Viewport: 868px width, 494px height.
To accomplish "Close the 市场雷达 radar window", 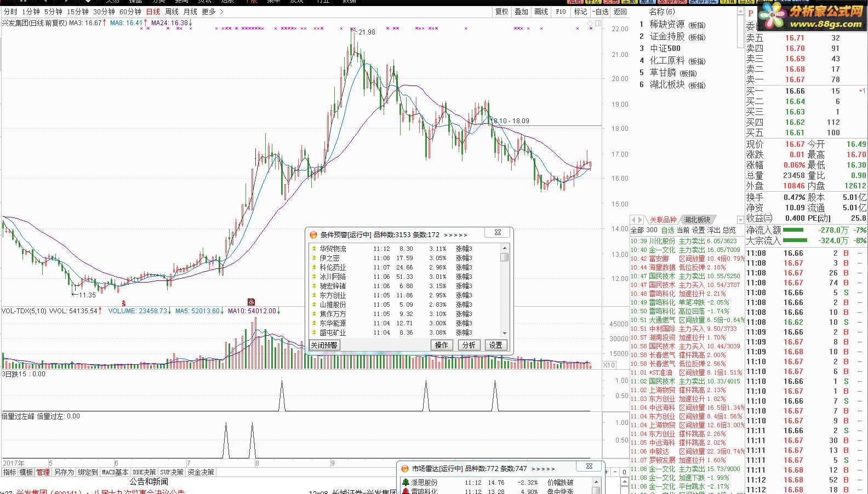I will 589,467.
